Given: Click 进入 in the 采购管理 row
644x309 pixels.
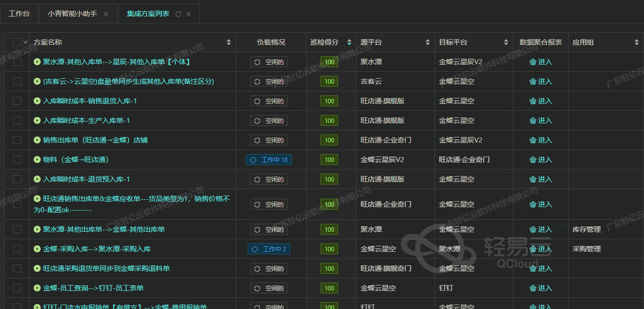Looking at the screenshot, I should [541, 249].
